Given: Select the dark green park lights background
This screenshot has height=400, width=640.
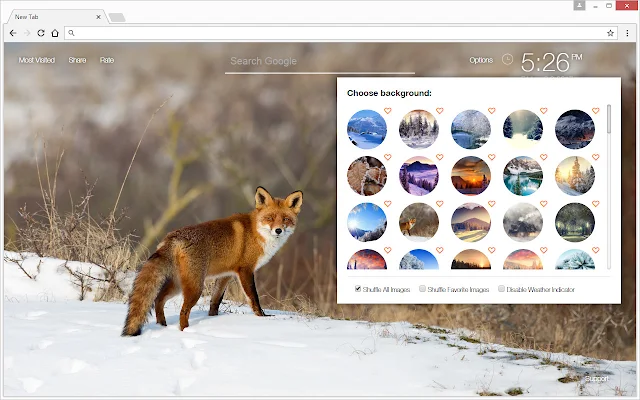Looking at the screenshot, I should click(575, 222).
